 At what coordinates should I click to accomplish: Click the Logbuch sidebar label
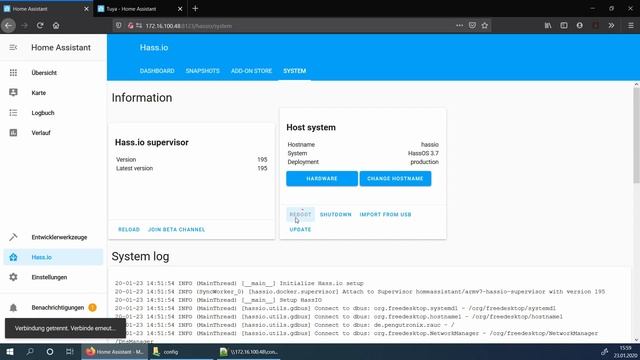click(43, 113)
